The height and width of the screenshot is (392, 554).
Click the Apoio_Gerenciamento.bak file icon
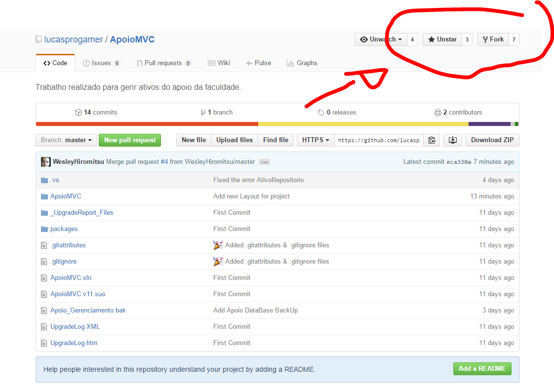click(44, 311)
